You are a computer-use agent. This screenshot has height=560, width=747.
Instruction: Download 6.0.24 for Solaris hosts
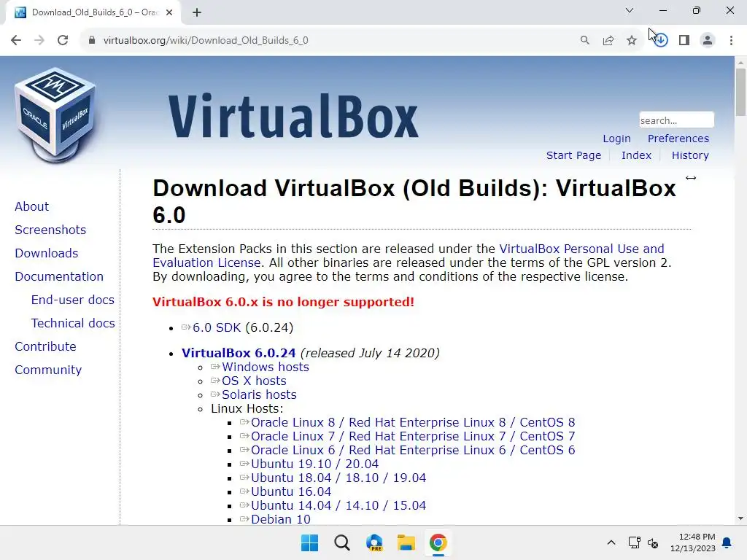click(259, 394)
